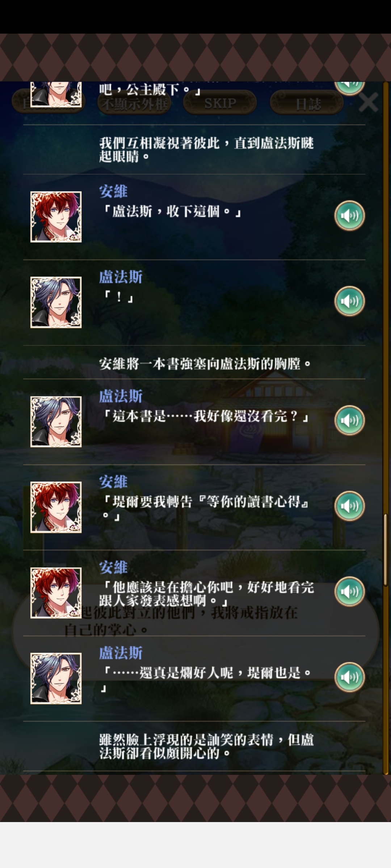Select narration line 安維將一本書強塞向盧法斯的胸膛

[x=205, y=363]
